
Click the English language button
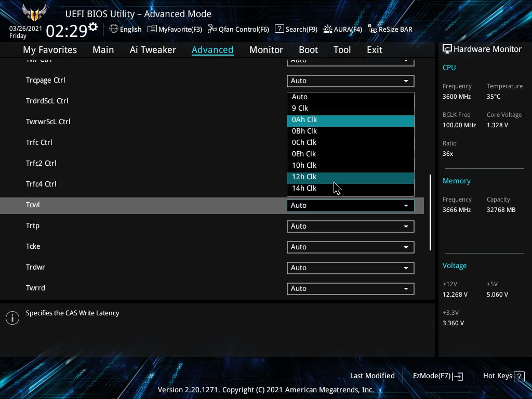pos(125,29)
